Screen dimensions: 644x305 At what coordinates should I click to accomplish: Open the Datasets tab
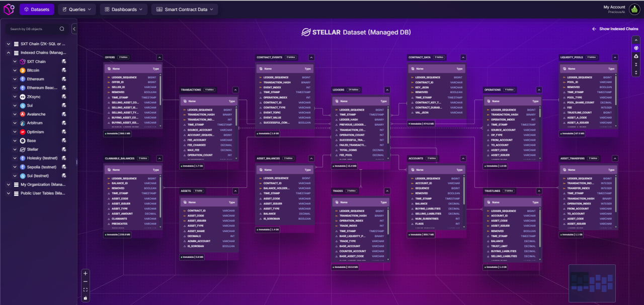click(x=37, y=9)
